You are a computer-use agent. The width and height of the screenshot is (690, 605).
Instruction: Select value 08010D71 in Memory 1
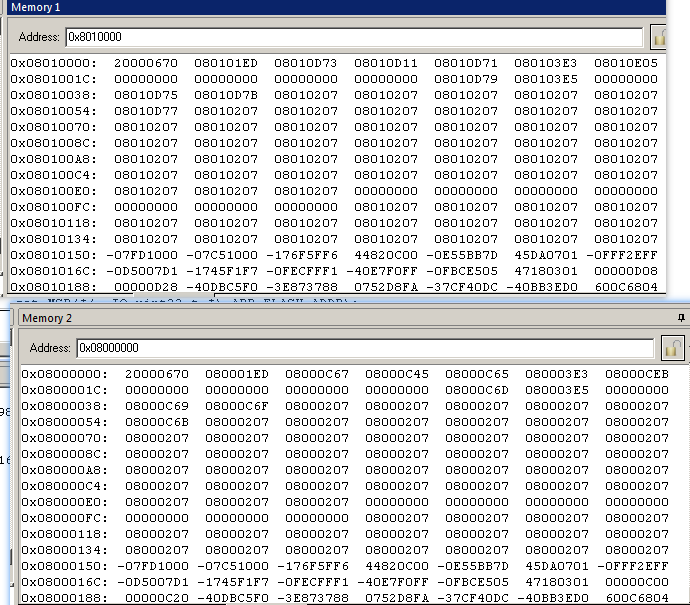tap(466, 63)
